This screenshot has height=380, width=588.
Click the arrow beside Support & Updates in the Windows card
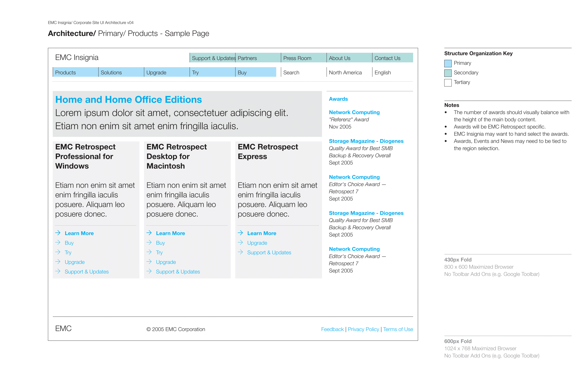[58, 271]
